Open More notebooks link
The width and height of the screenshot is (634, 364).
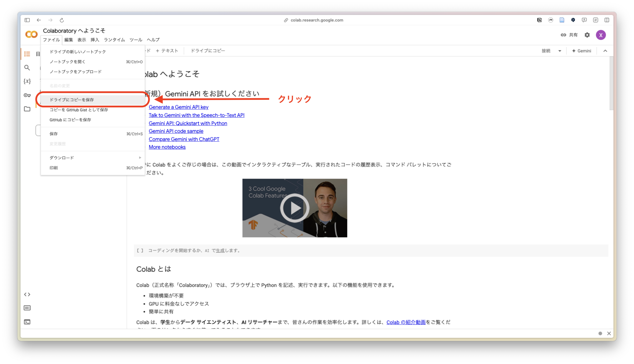click(167, 147)
